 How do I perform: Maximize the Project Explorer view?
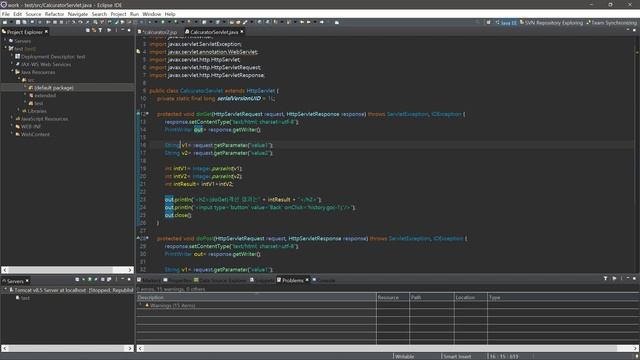pos(129,31)
